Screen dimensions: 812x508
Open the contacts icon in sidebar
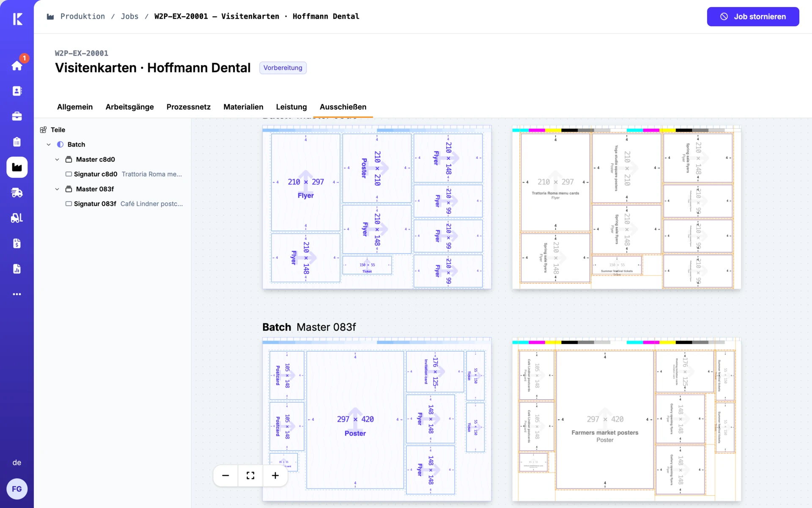[17, 91]
